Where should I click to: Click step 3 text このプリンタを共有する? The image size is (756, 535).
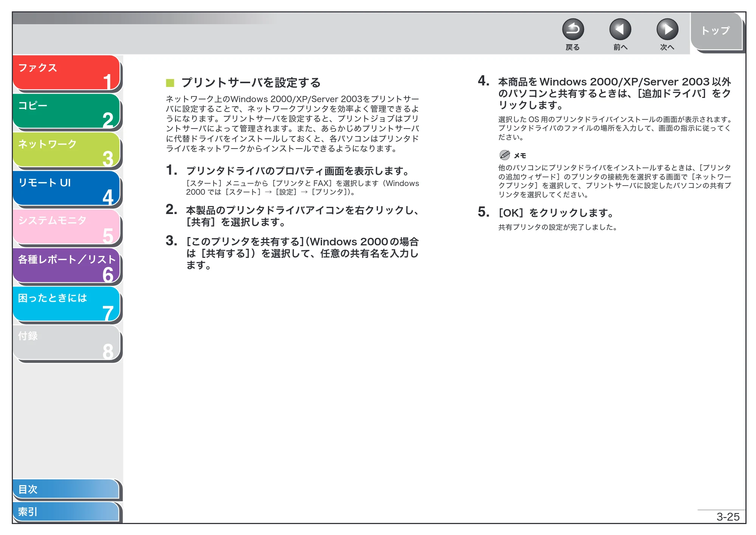[x=302, y=253]
